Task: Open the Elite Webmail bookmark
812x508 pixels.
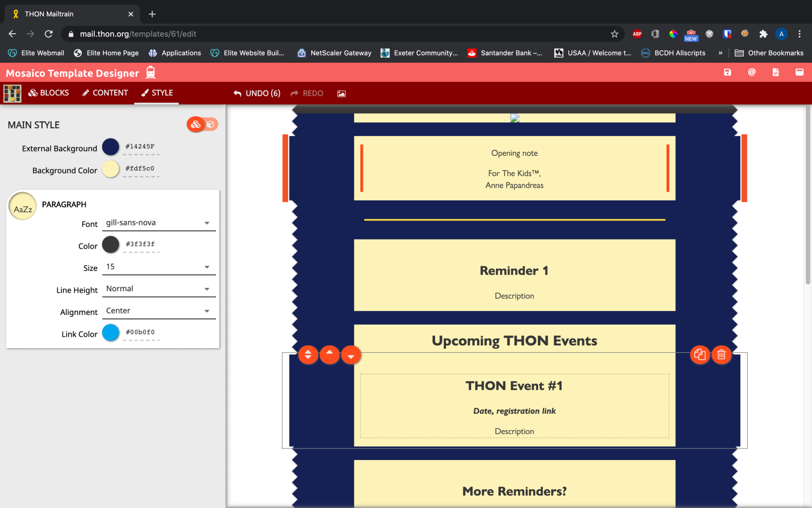Action: click(x=36, y=53)
